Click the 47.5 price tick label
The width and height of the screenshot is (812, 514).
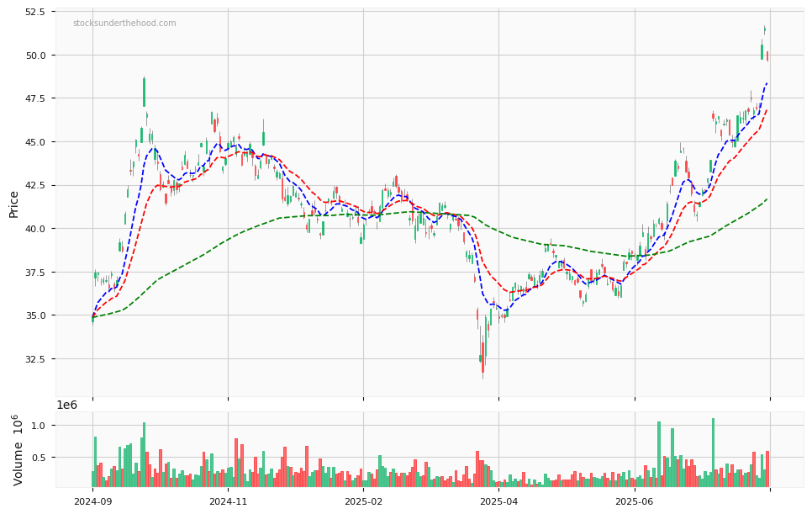(34, 98)
